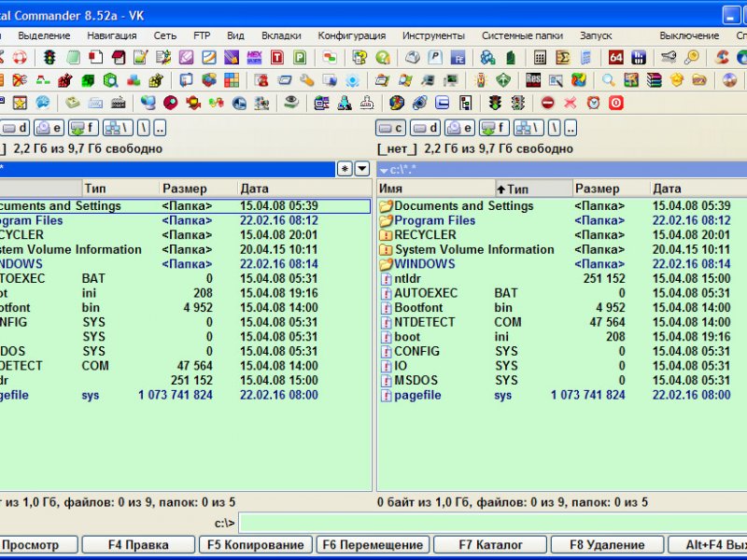
Task: Open the magnifying glass search icon
Action: pos(608,80)
